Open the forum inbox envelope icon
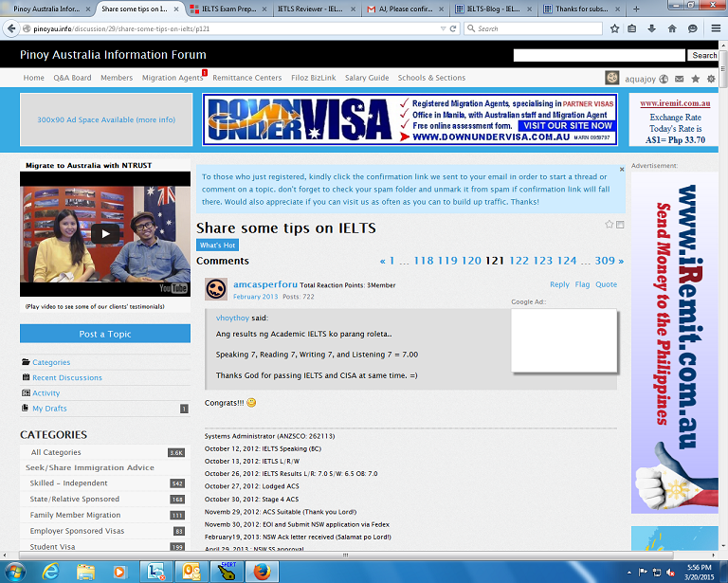The image size is (728, 583). [x=680, y=79]
